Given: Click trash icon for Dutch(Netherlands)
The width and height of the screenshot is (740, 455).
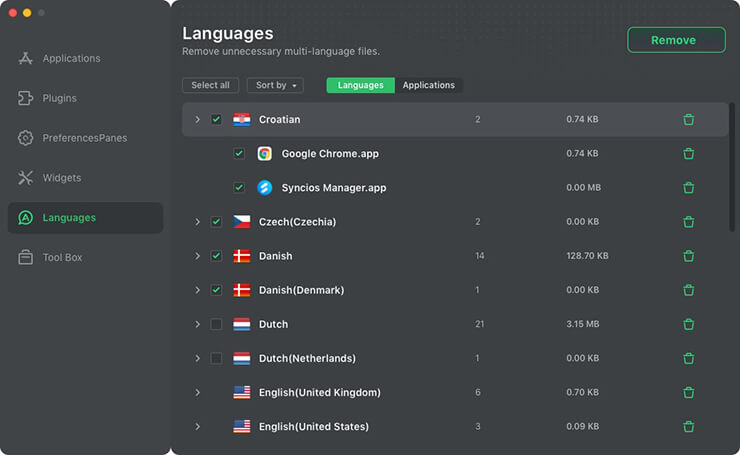Looking at the screenshot, I should click(689, 358).
